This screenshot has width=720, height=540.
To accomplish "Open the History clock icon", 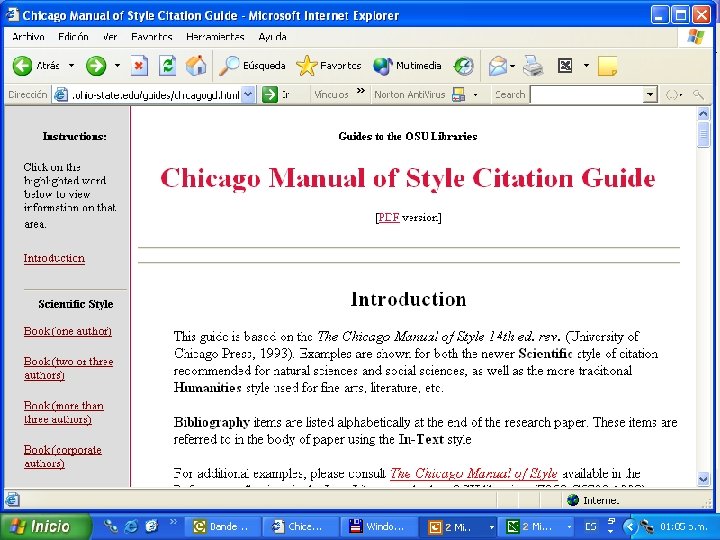I will (x=463, y=66).
